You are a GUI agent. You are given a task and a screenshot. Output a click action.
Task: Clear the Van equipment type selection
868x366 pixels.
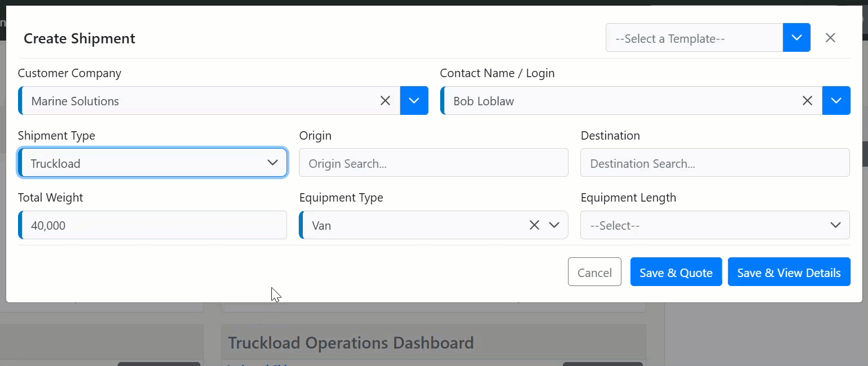tap(534, 225)
